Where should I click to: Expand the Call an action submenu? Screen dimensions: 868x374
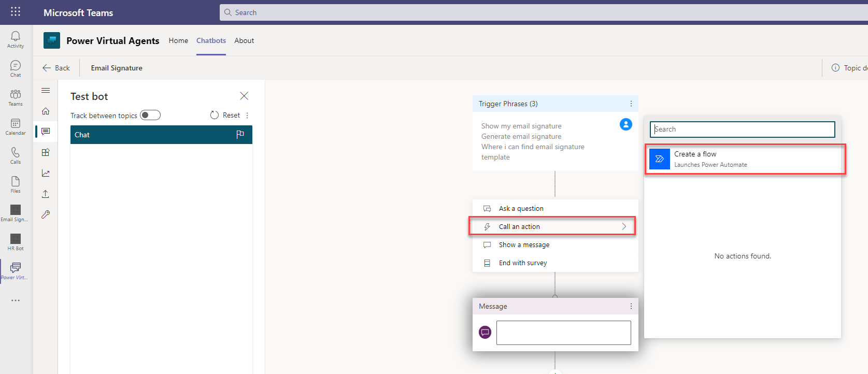(552, 226)
